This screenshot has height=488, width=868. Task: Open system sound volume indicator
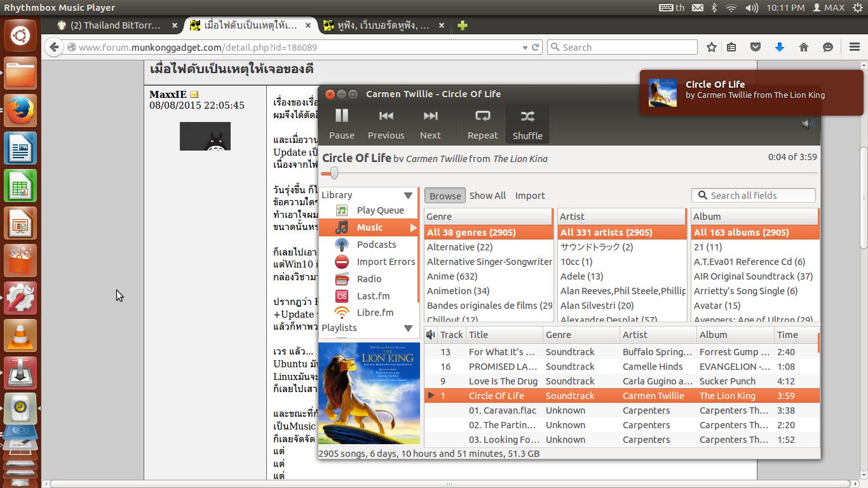point(751,8)
